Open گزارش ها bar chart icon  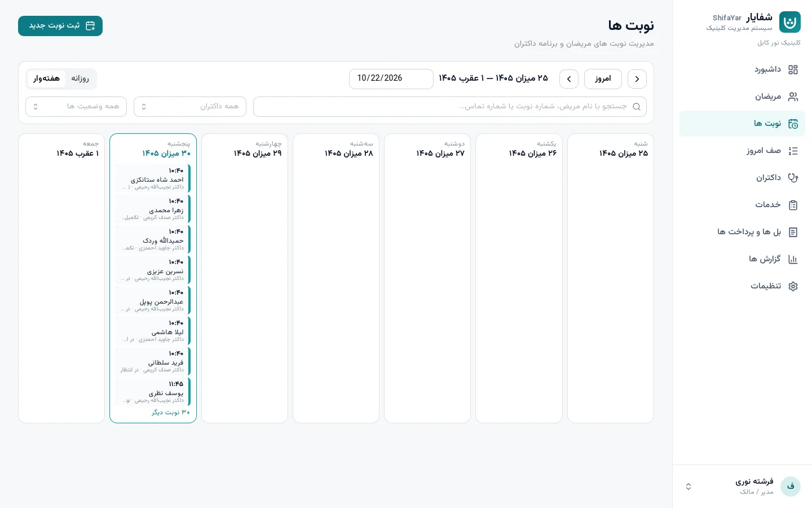point(793,259)
